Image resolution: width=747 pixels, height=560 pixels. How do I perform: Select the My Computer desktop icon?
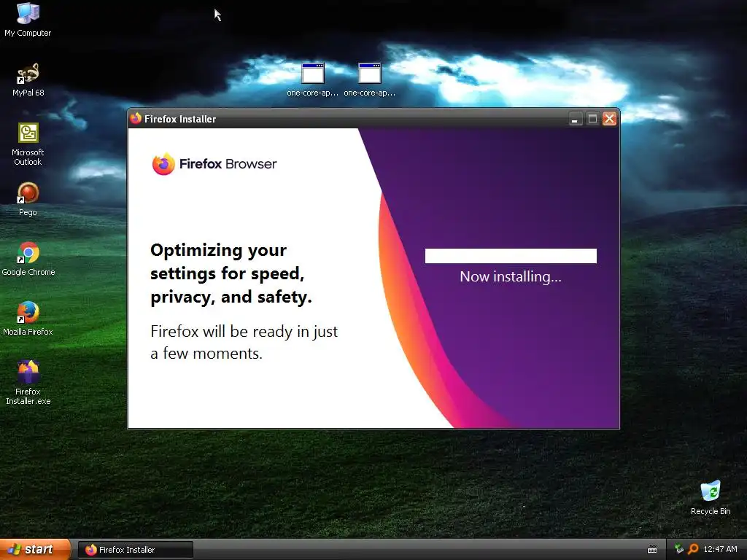28,20
